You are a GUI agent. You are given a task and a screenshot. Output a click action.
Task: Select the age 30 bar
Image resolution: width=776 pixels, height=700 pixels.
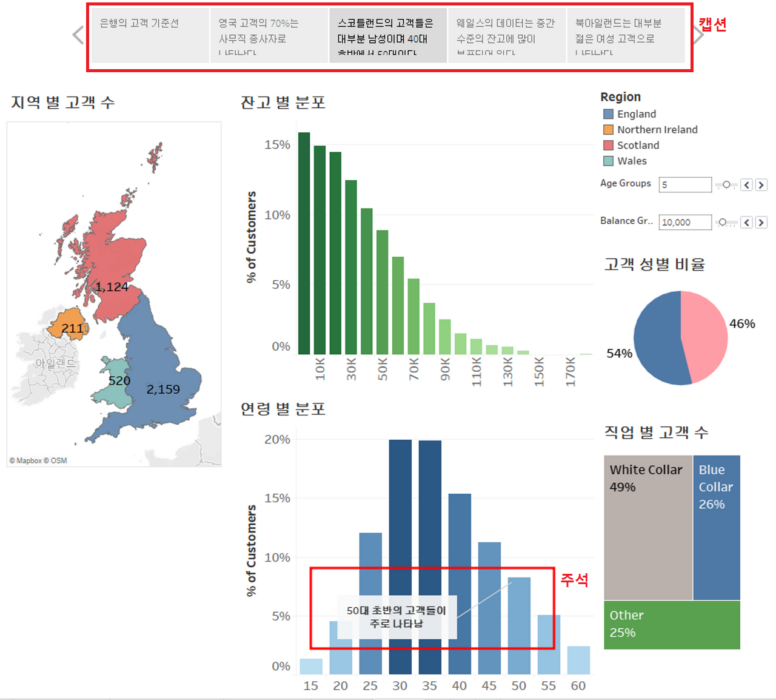400,557
